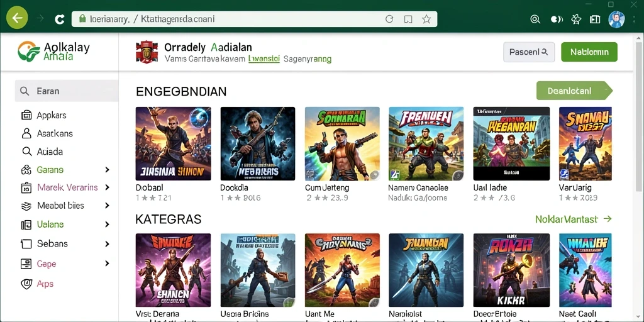Viewport: 644px width, 322px height.
Task: Reload the page with the refresh icon
Action: tap(60, 19)
